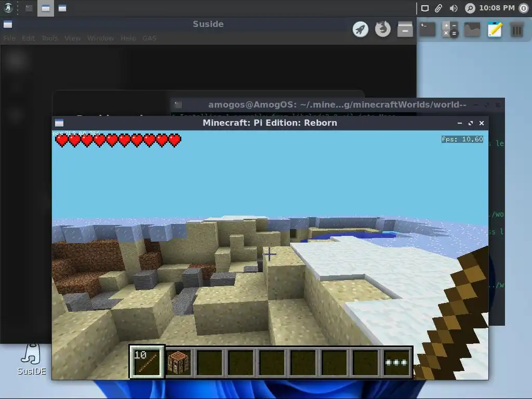Switch to the first taskbar window button

pyautogui.click(x=29, y=8)
